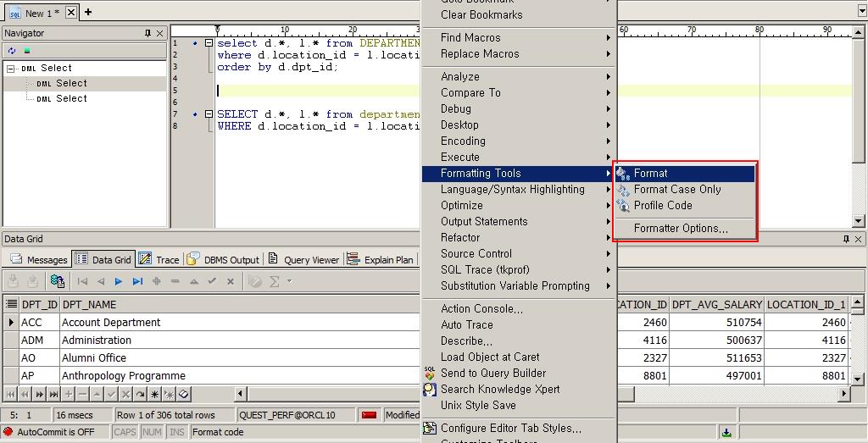
Task: Switch to the Explain Plan tab
Action: click(x=381, y=260)
